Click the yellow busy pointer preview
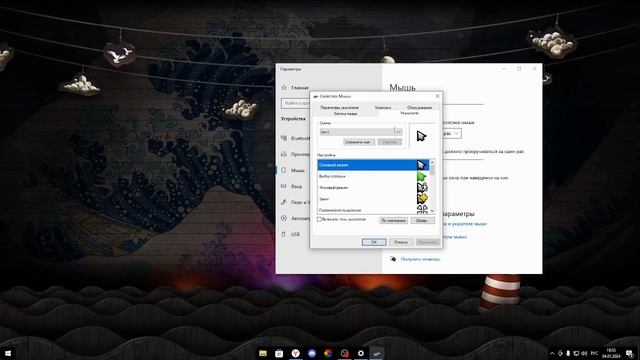Screen dimensions: 640x360 [x=422, y=199]
